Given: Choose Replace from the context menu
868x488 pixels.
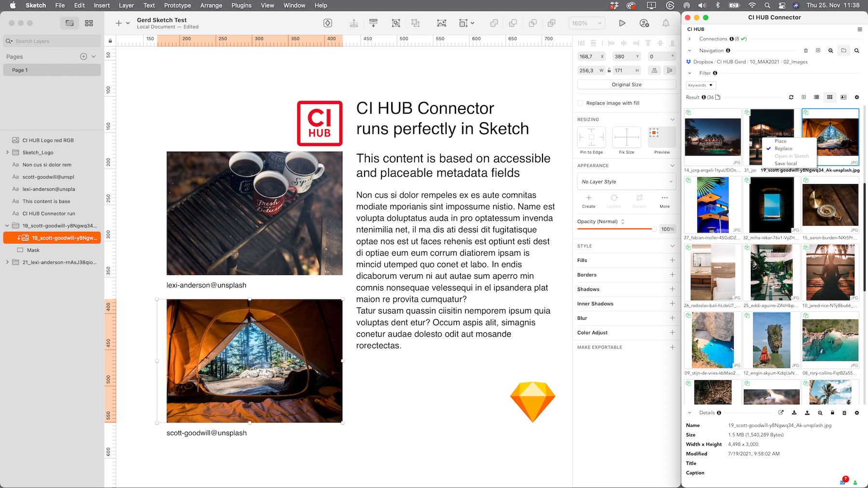Looking at the screenshot, I should (783, 148).
